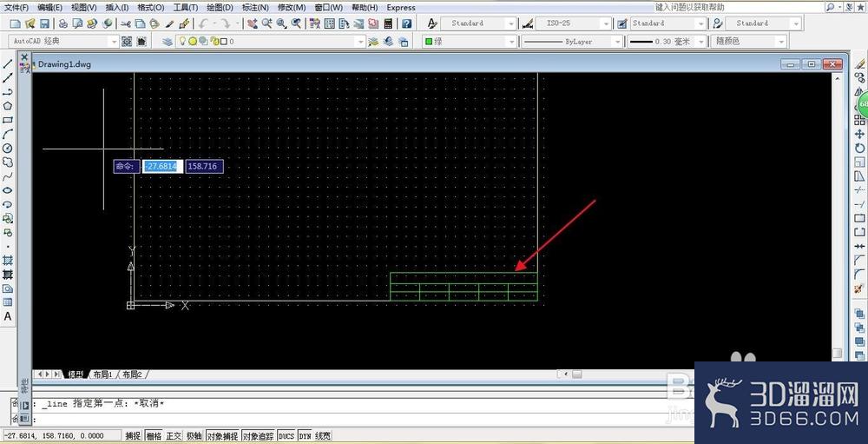The width and height of the screenshot is (868, 444).
Task: Open the 随颜色 plot style dropdown
Action: [x=781, y=42]
